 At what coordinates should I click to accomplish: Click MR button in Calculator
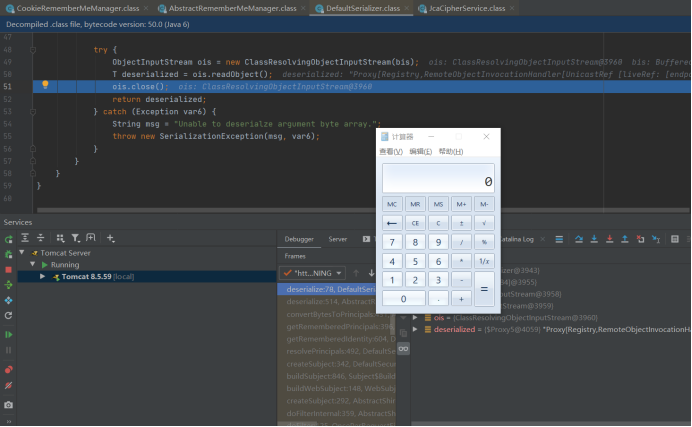pos(415,204)
